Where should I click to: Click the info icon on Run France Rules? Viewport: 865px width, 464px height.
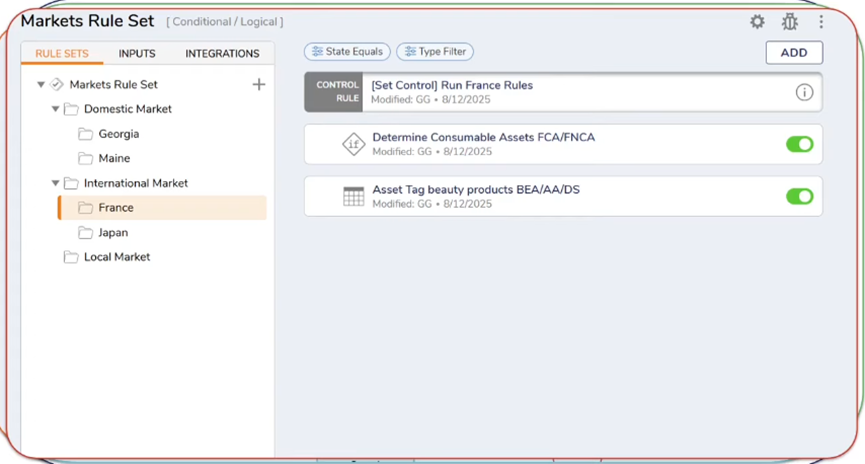(x=804, y=92)
